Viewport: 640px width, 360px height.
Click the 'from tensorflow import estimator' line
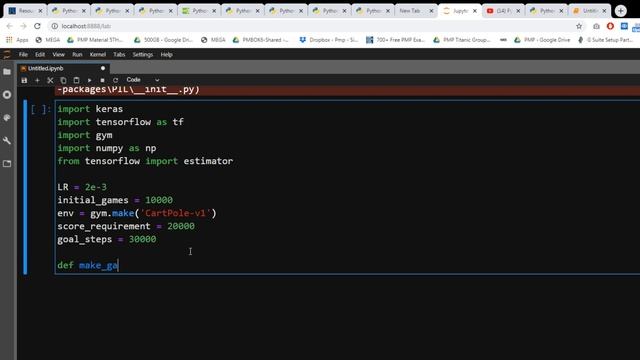click(145, 161)
